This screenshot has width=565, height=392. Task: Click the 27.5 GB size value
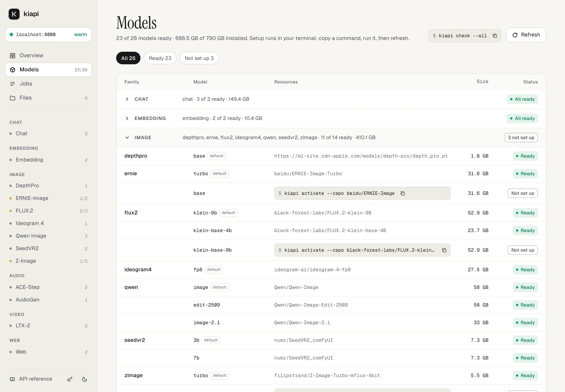(478, 270)
